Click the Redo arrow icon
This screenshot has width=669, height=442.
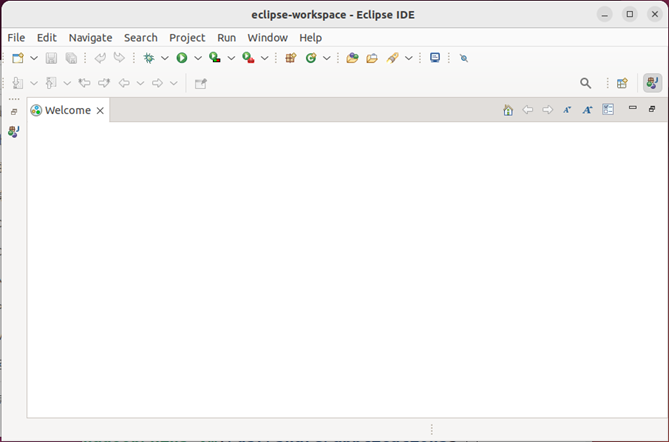click(119, 58)
